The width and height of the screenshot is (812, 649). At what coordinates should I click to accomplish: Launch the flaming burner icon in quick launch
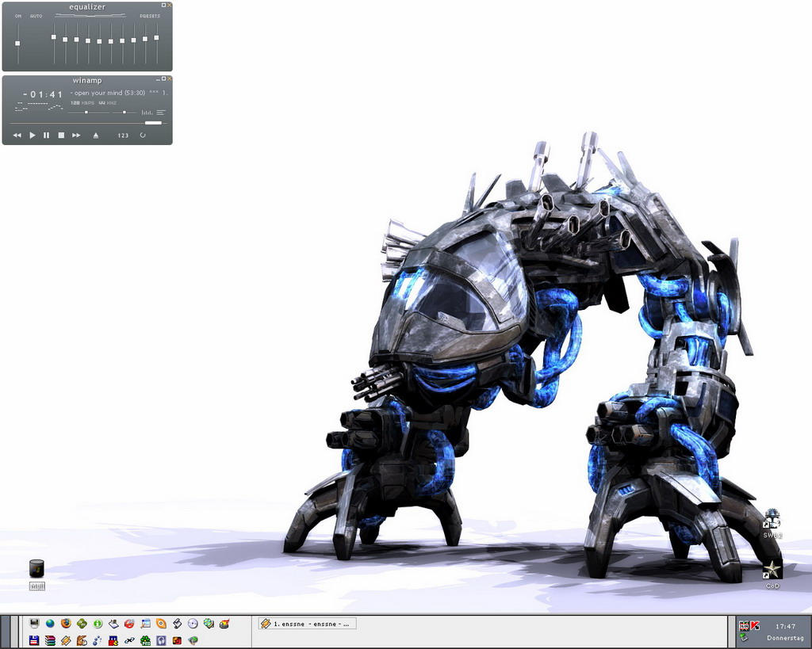coord(224,624)
